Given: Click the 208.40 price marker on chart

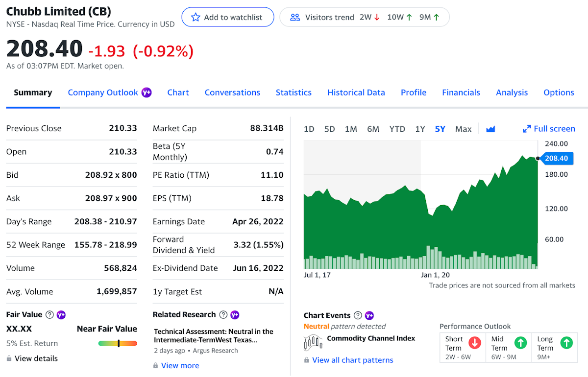Looking at the screenshot, I should coord(556,158).
